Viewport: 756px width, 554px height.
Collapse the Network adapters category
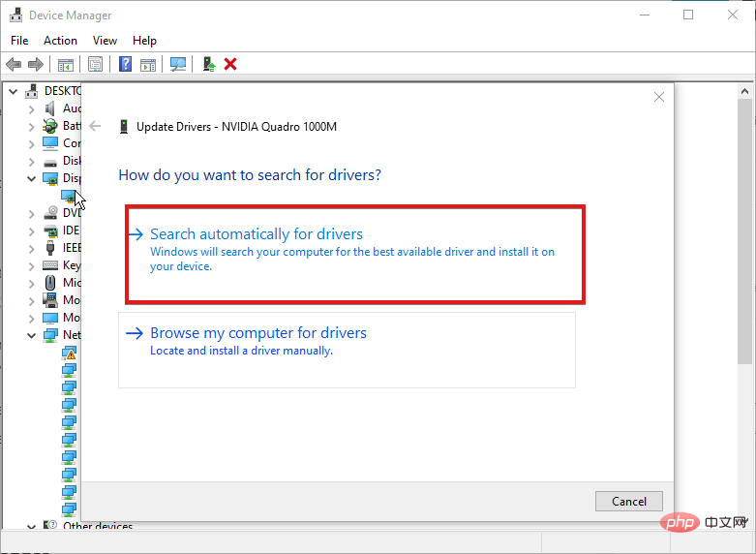click(31, 335)
